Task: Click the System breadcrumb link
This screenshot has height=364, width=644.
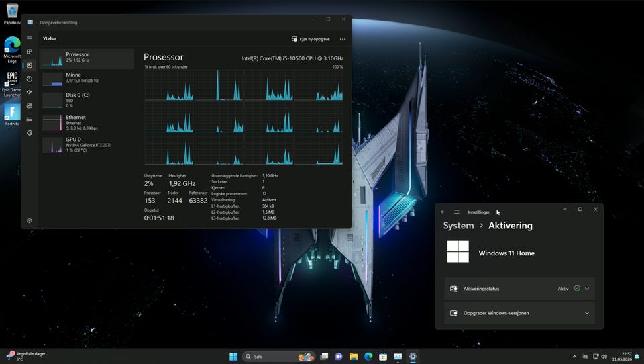Action: (x=458, y=226)
